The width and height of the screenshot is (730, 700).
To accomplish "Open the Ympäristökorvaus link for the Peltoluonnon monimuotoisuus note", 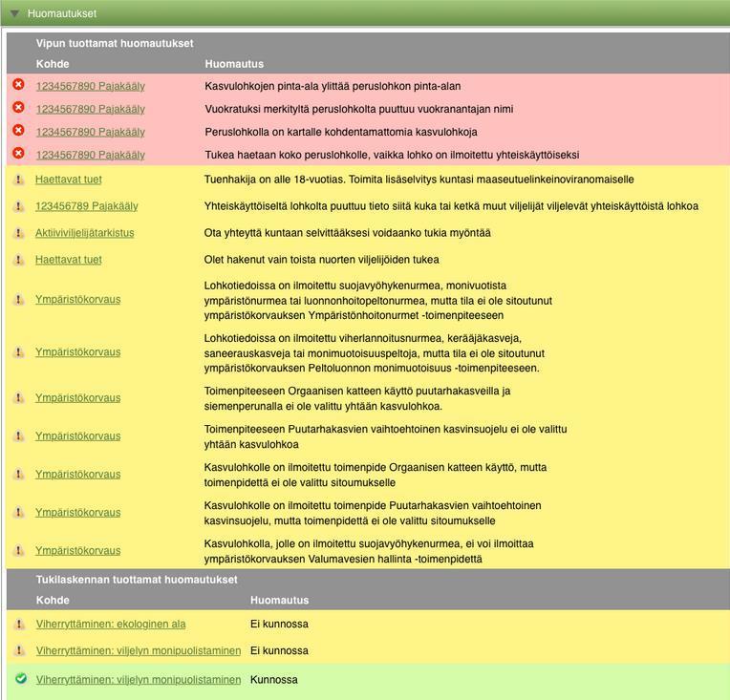I will pos(77,352).
